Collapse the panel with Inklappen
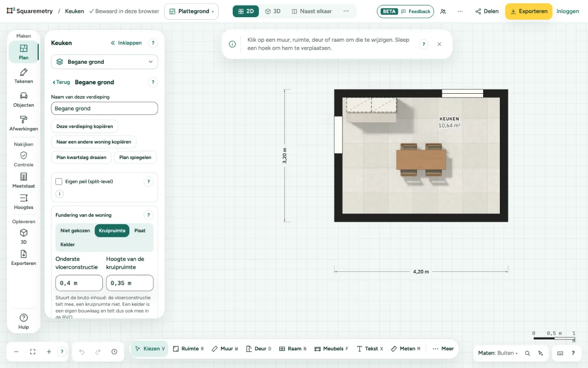This screenshot has height=368, width=588. [126, 43]
